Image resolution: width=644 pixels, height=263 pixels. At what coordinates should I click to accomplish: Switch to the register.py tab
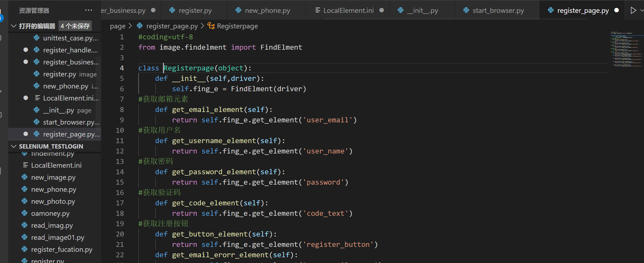194,10
